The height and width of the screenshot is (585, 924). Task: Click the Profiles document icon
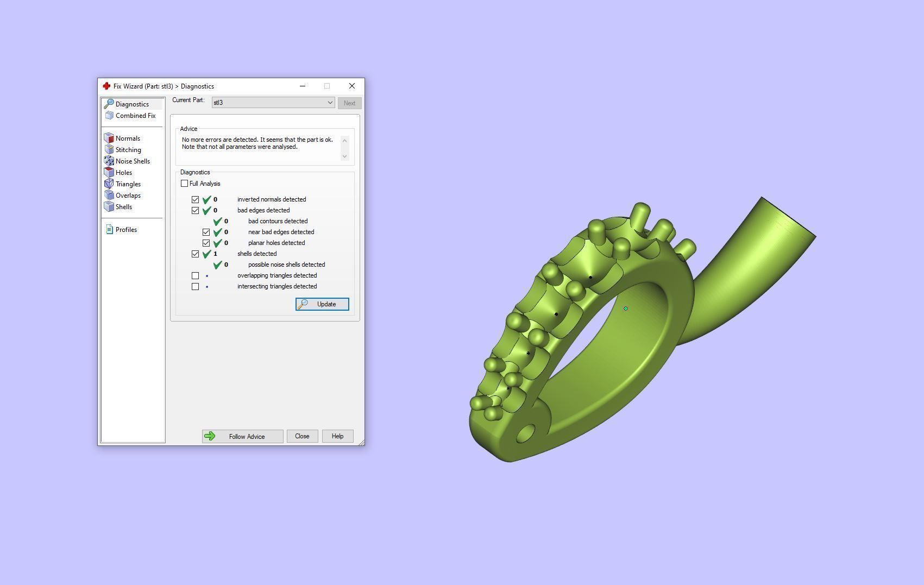(109, 229)
